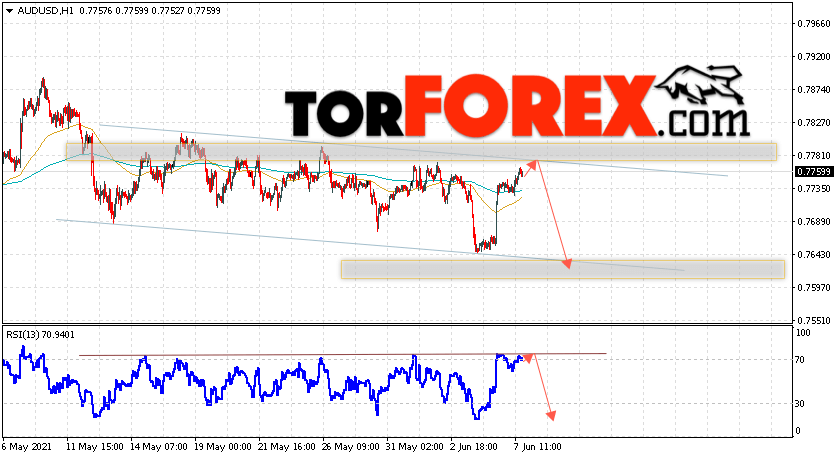Select the AUDUSD,H1 symbol title
The height and width of the screenshot is (458, 838).
coord(45,10)
